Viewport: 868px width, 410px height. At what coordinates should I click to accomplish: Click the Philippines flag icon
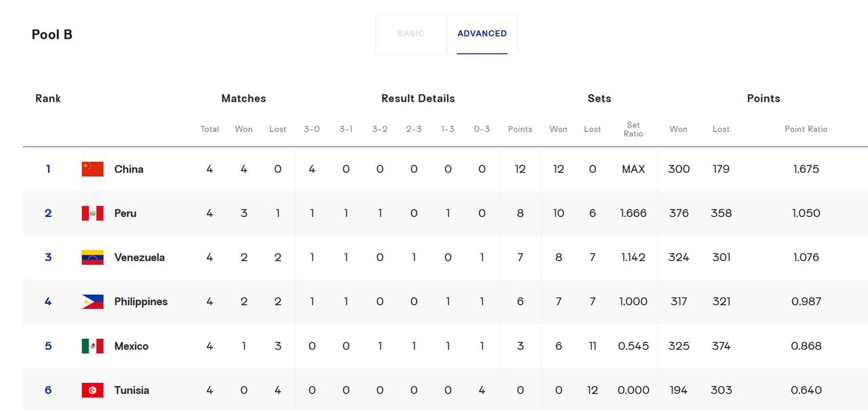[x=93, y=302]
